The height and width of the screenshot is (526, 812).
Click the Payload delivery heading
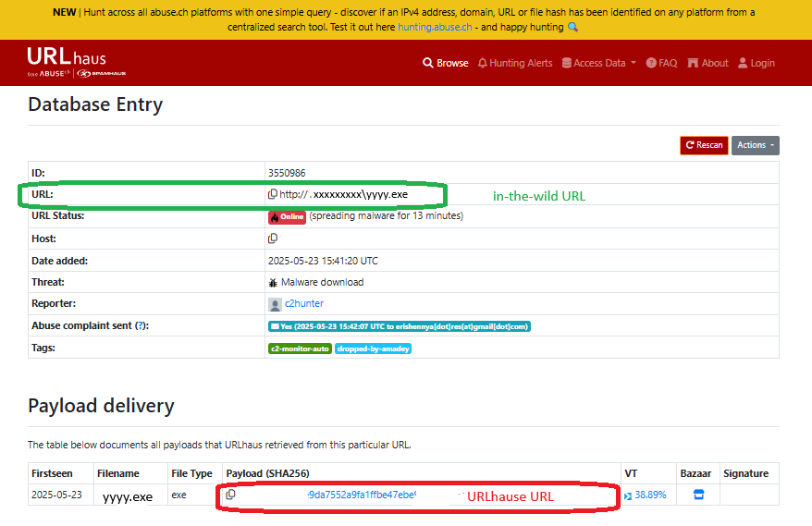(x=101, y=406)
